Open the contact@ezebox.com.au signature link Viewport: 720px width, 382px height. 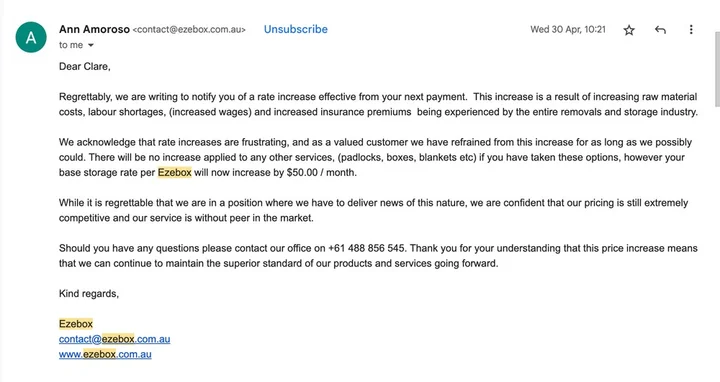coord(114,339)
